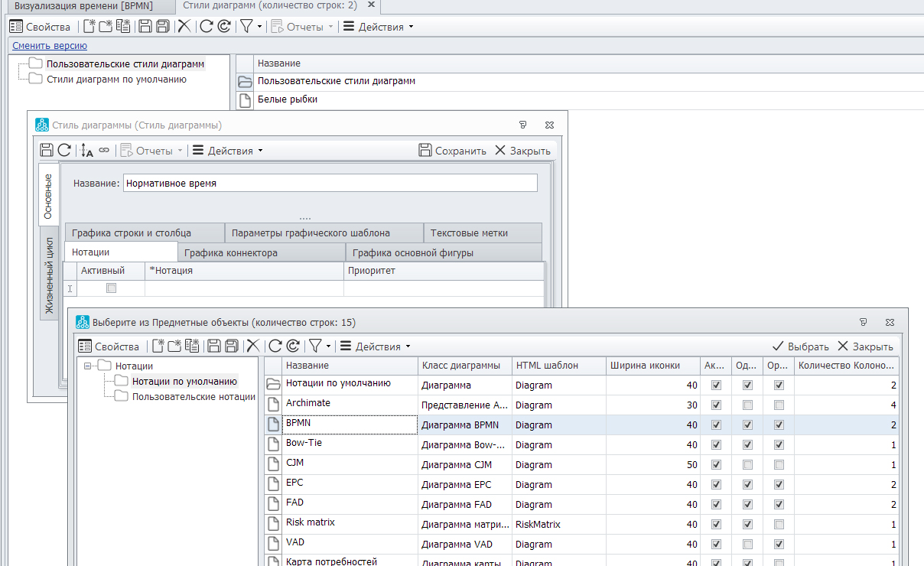Screen dimensions: 924x566
Task: Click the text height icon in the style dialog
Action: [86, 151]
